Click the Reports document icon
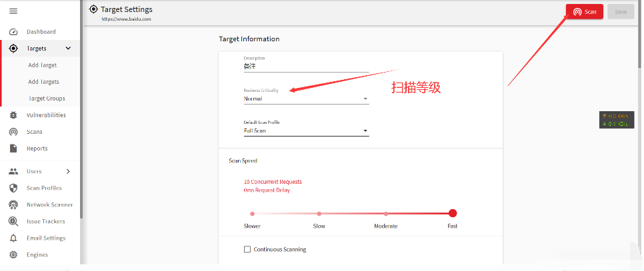Viewport: 644px width, 271px height. (x=13, y=148)
